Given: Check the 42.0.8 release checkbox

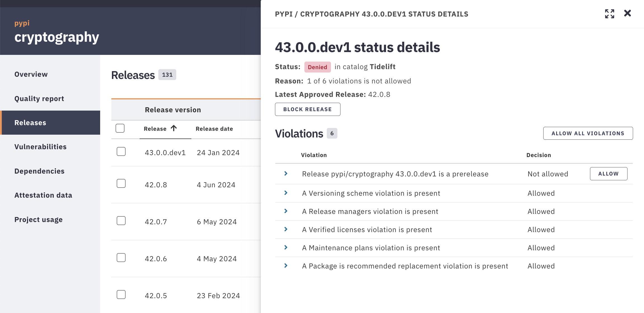Looking at the screenshot, I should (121, 183).
